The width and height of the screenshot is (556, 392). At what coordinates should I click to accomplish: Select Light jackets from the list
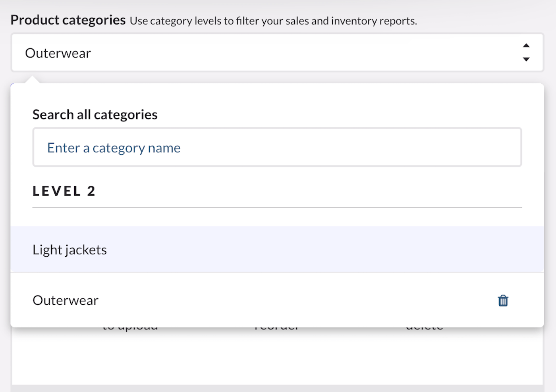click(70, 250)
